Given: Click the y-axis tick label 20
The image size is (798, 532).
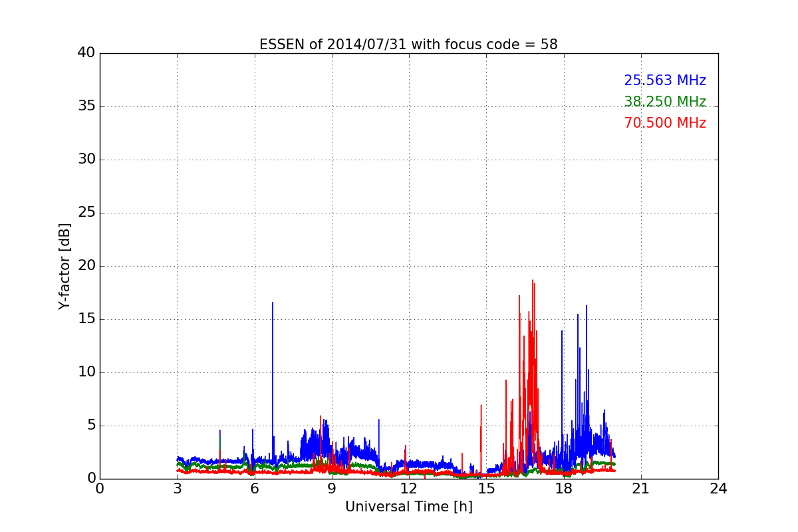Looking at the screenshot, I should pos(86,265).
